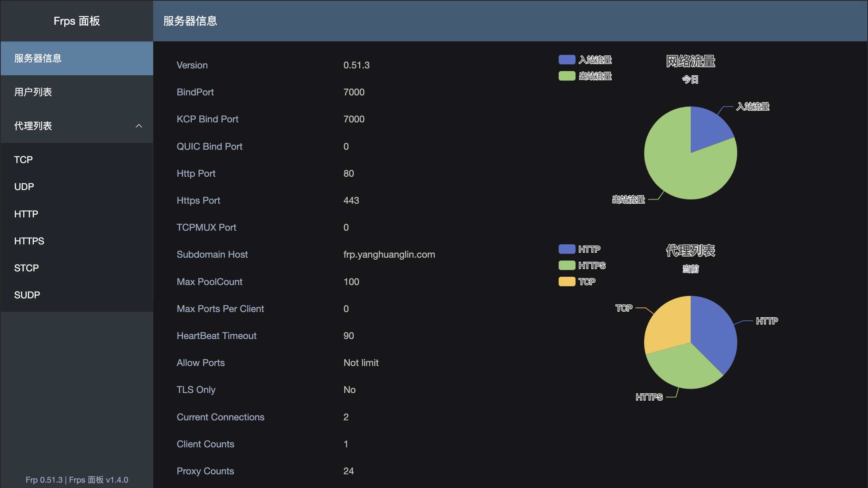The height and width of the screenshot is (488, 868).
Task: Toggle HTTPS legend swatch in proxy chart
Action: [567, 265]
